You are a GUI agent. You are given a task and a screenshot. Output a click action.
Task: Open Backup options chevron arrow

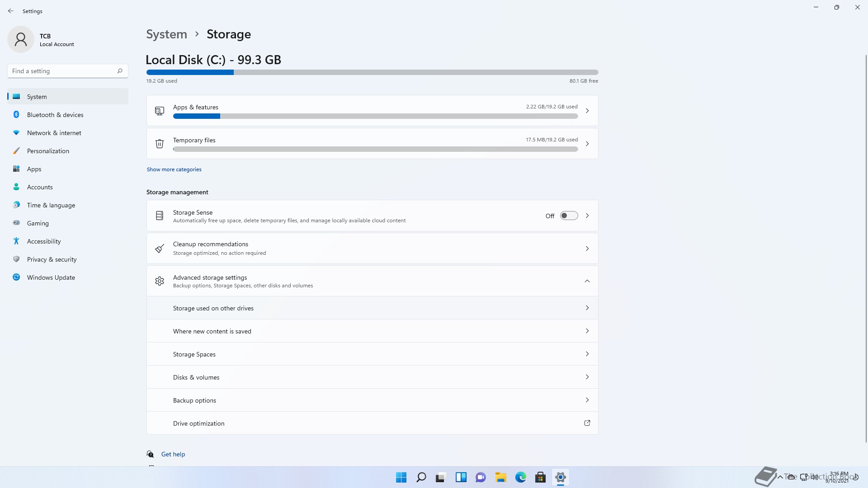coord(587,400)
